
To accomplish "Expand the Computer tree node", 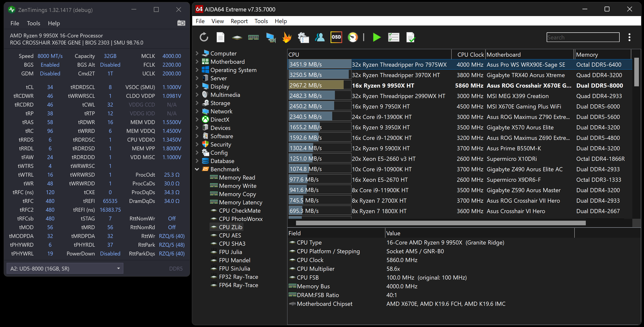I will pos(197,53).
